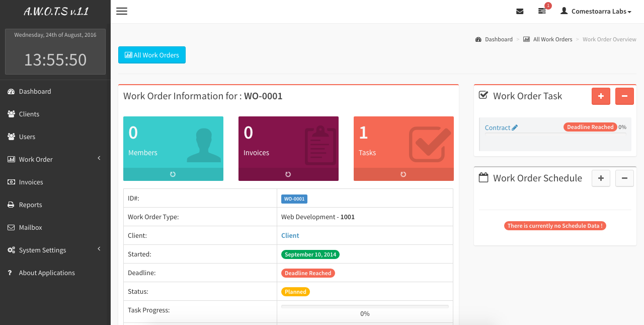Click the hamburger sidebar toggle icon

pyautogui.click(x=122, y=11)
